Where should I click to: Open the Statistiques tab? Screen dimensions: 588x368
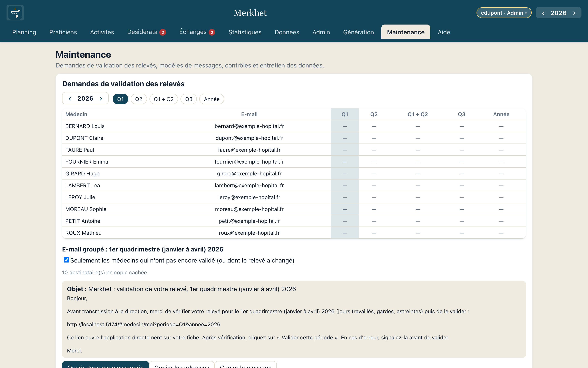pyautogui.click(x=245, y=32)
